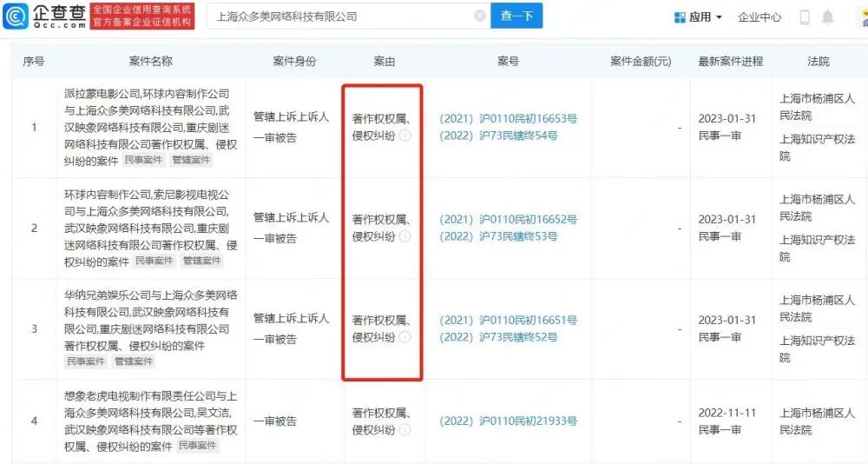Screen dimensions: 868x464
Task: Click the 民事案件 tag in row 1
Action: (x=143, y=160)
